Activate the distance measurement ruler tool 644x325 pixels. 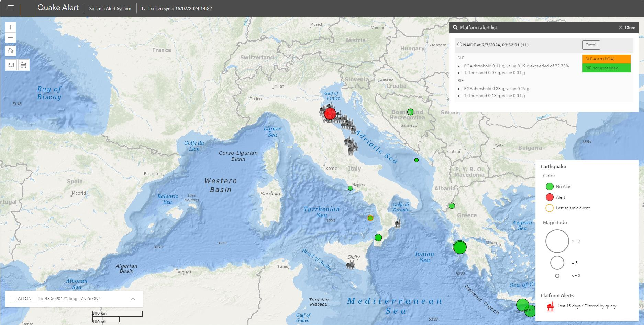[x=11, y=65]
